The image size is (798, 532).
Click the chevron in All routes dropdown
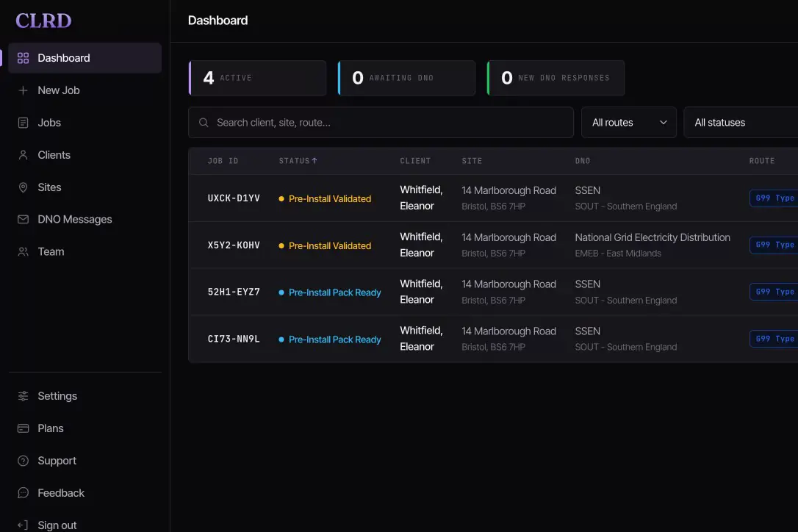coord(663,123)
